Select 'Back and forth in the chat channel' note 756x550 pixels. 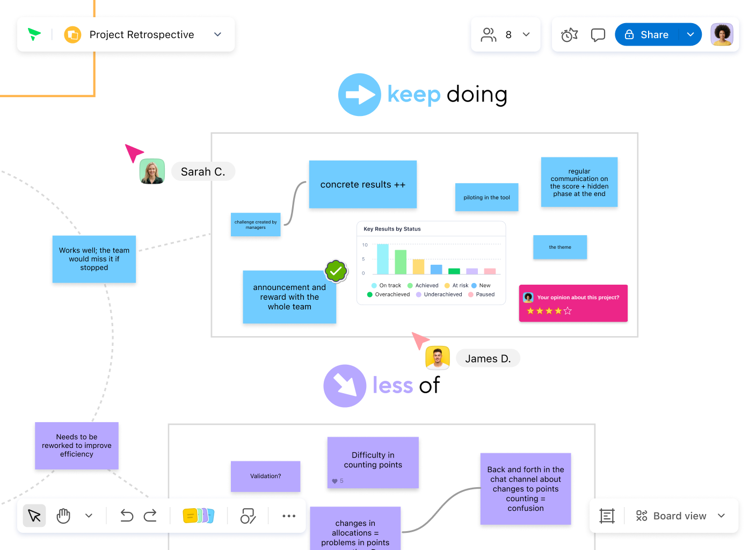tap(526, 489)
